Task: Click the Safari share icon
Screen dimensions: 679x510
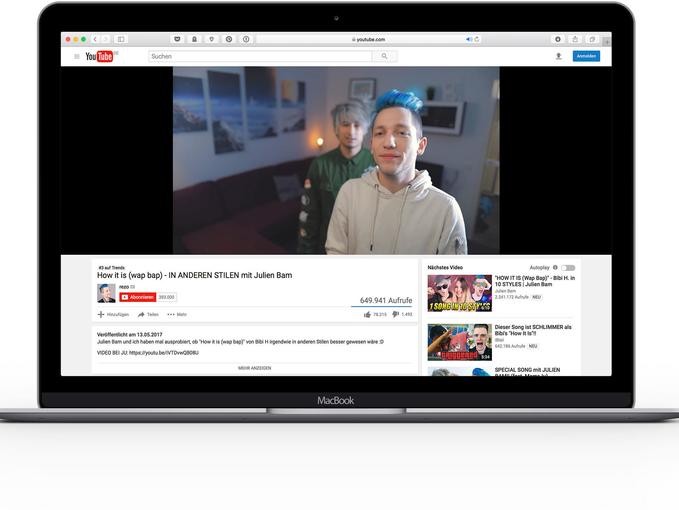Action: (575, 39)
